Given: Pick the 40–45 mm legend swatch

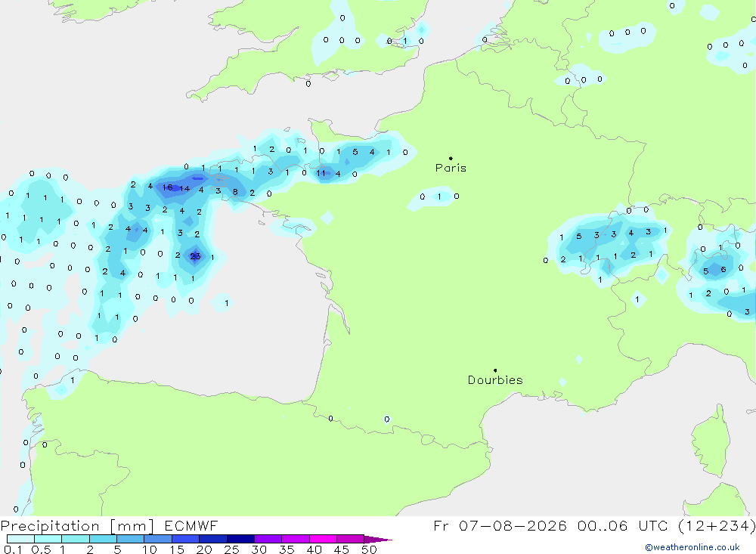Looking at the screenshot, I should (323, 539).
